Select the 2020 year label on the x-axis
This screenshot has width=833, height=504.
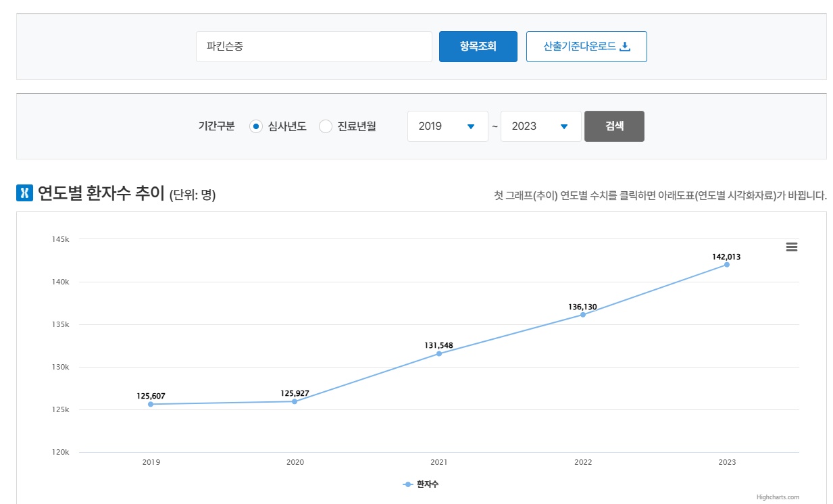point(295,462)
